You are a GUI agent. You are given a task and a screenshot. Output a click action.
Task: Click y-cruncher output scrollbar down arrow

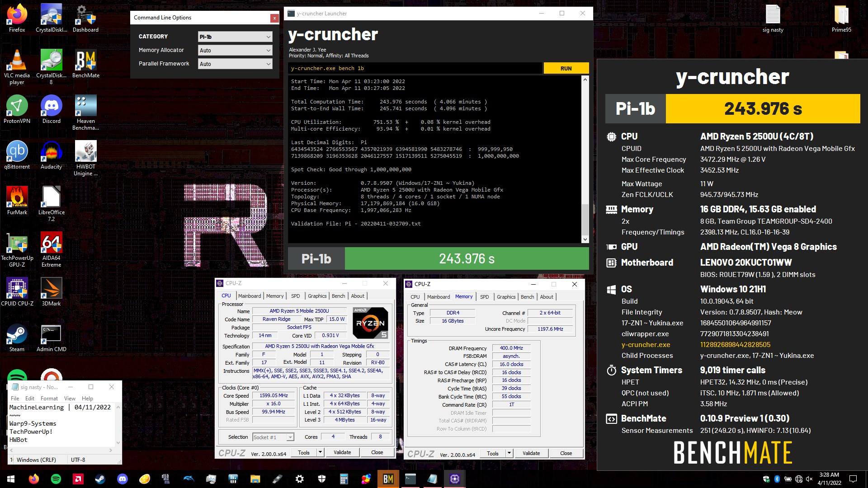(585, 239)
